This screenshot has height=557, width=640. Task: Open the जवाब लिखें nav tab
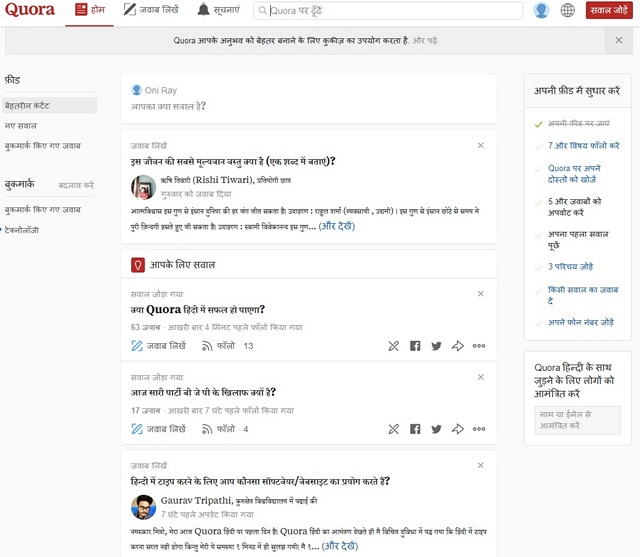point(151,9)
